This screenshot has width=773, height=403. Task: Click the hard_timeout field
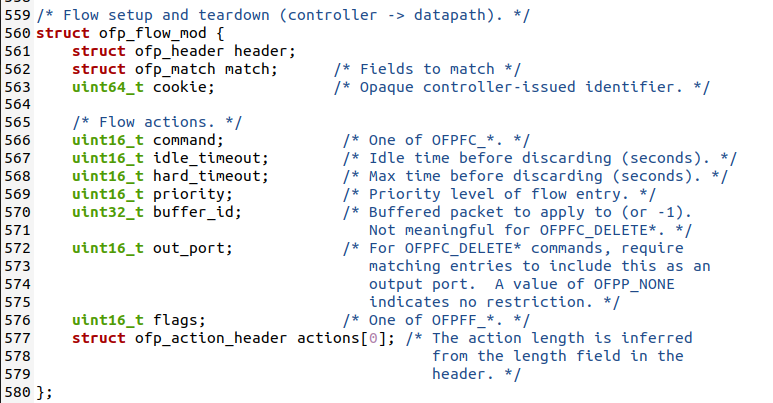[x=211, y=176]
